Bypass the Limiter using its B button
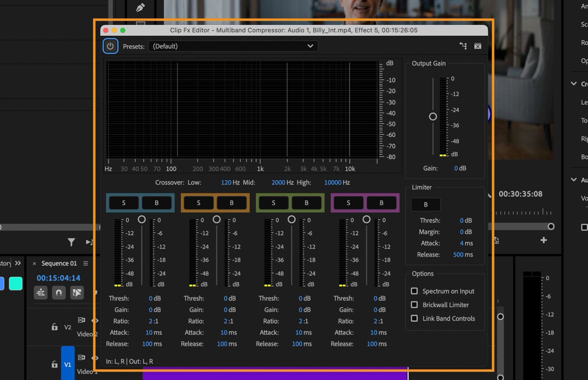Viewport: 588px width, 380px height. click(x=425, y=204)
